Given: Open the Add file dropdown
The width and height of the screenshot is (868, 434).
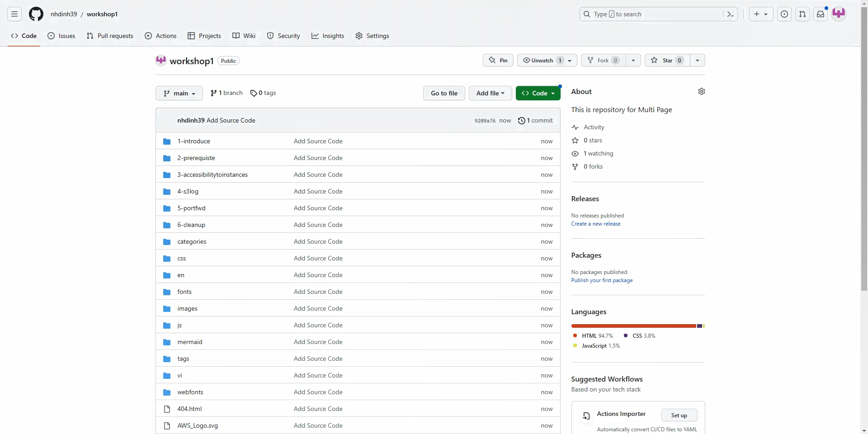Looking at the screenshot, I should [490, 93].
